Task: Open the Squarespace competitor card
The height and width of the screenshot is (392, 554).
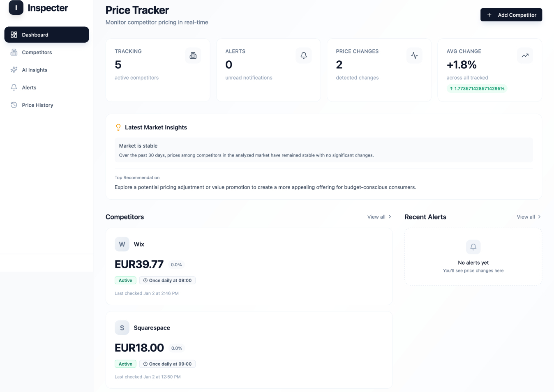Action: tap(249, 350)
